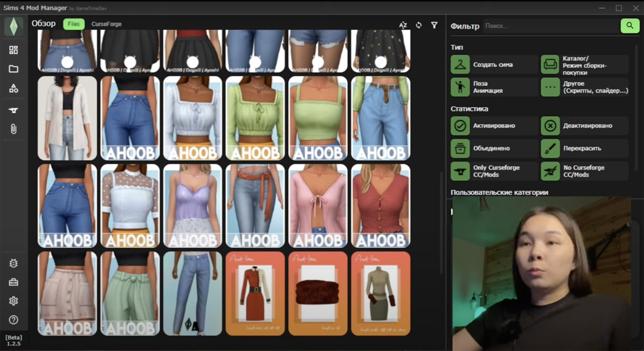The image size is (644, 351).
Task: Select the white cardigan outfit thumbnail
Action: point(67,118)
